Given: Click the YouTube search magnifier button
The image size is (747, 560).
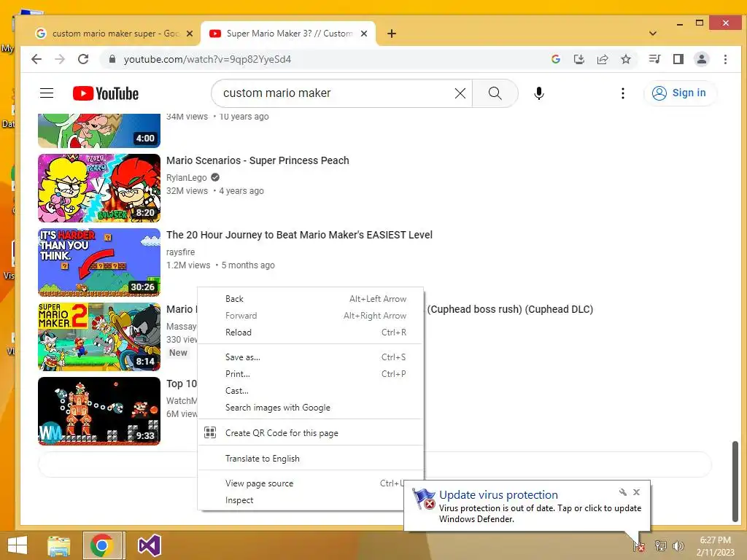Looking at the screenshot, I should click(x=495, y=93).
